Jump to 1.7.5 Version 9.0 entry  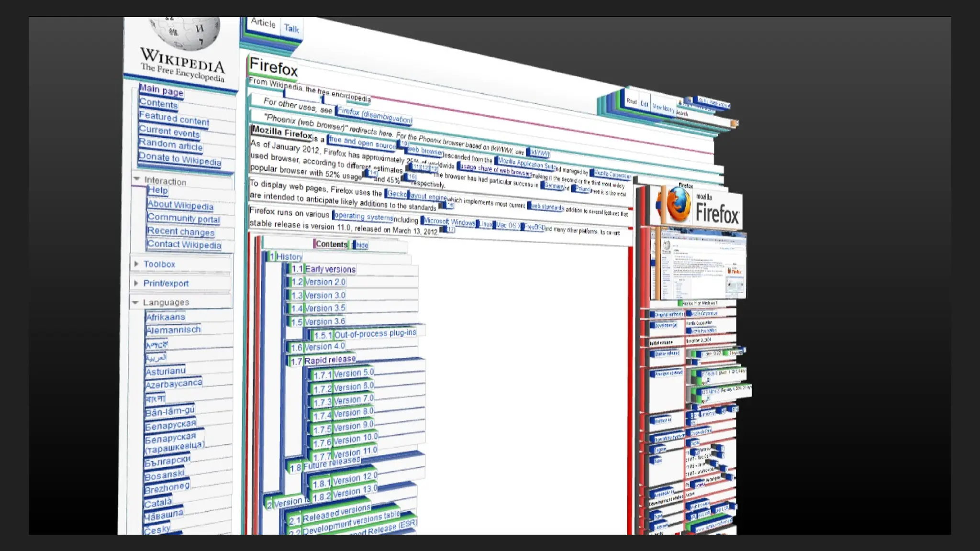(x=344, y=428)
